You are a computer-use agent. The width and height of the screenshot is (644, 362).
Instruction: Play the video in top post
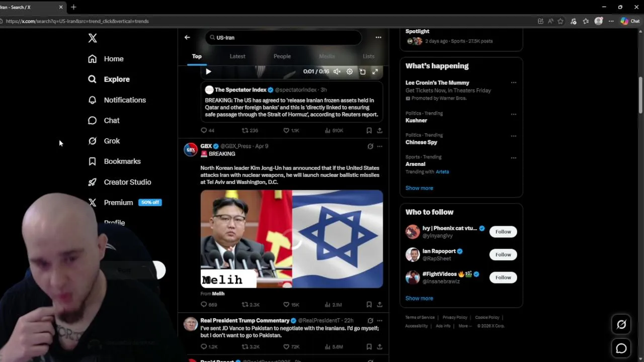[208, 71]
